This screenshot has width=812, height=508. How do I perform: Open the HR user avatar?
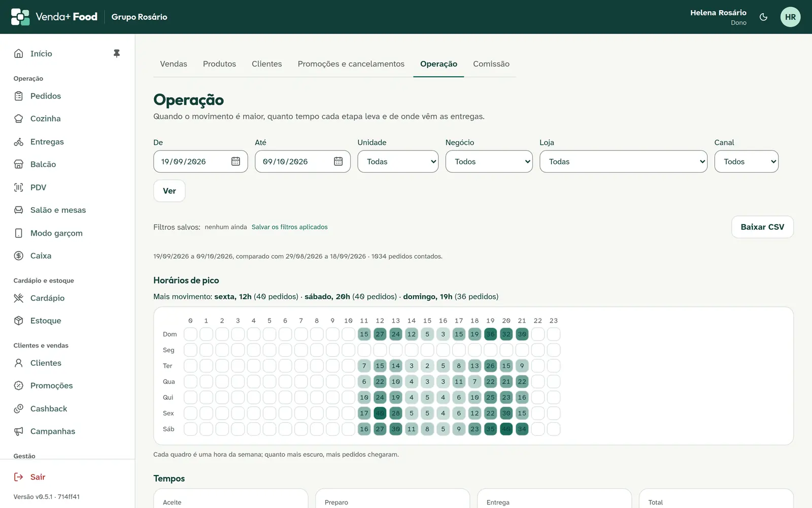click(x=790, y=17)
